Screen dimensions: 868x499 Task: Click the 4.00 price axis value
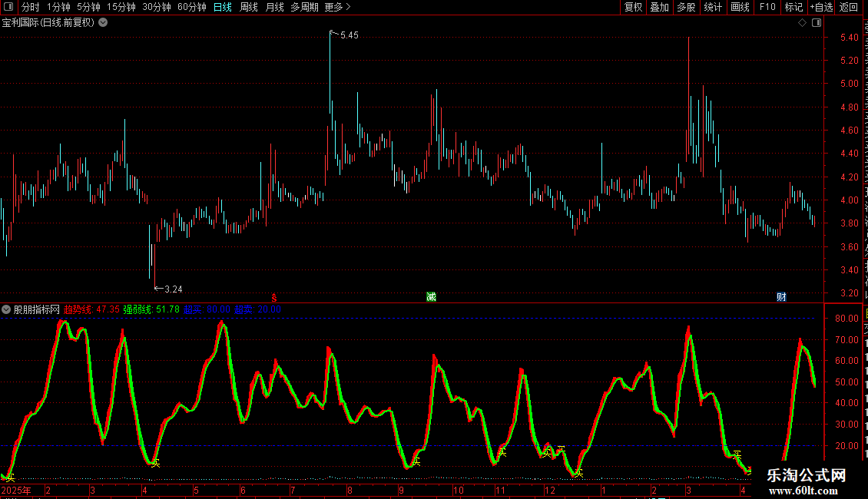click(849, 200)
